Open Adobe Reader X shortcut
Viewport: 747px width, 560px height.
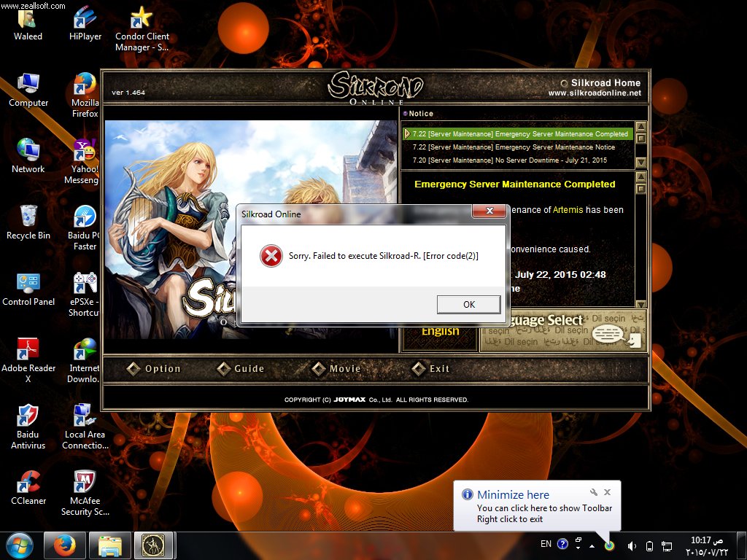tap(28, 360)
